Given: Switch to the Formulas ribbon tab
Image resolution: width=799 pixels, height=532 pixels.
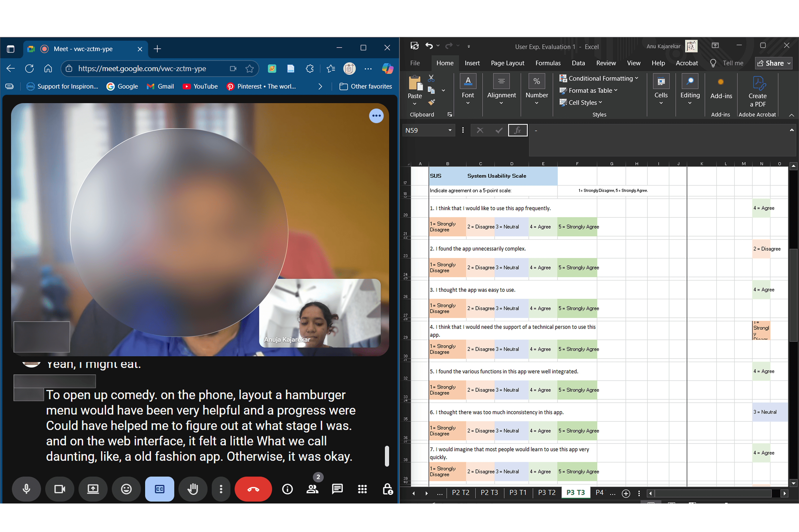Looking at the screenshot, I should 548,63.
